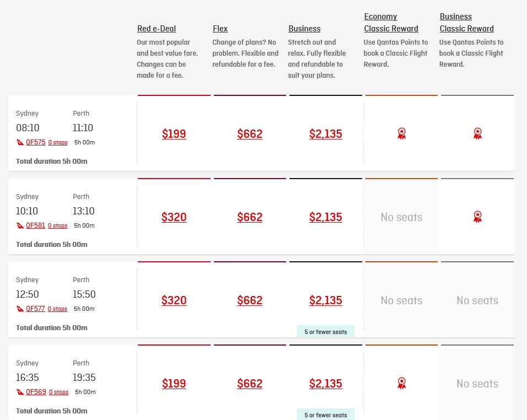
Task: Click Qantas logo beside QF569
Action: coord(20,392)
